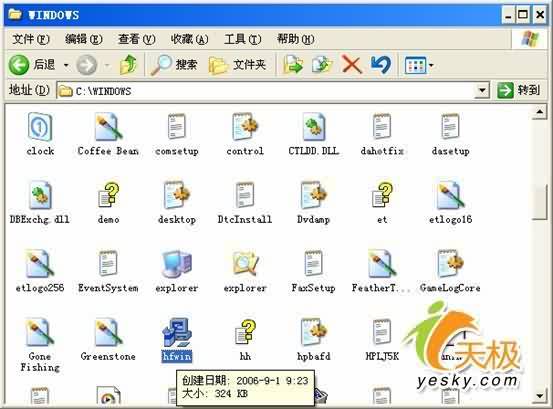The width and height of the screenshot is (553, 409).
Task: Go up one folder level
Action: click(x=128, y=65)
